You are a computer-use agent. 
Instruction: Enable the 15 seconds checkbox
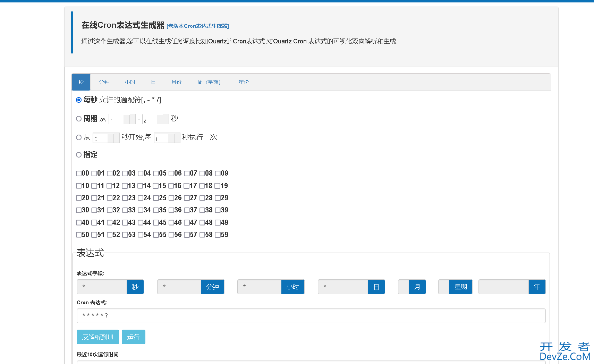[x=155, y=186]
